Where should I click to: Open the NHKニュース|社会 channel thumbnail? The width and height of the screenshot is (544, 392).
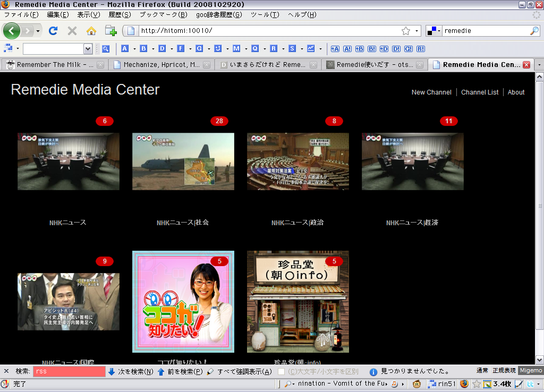(183, 161)
